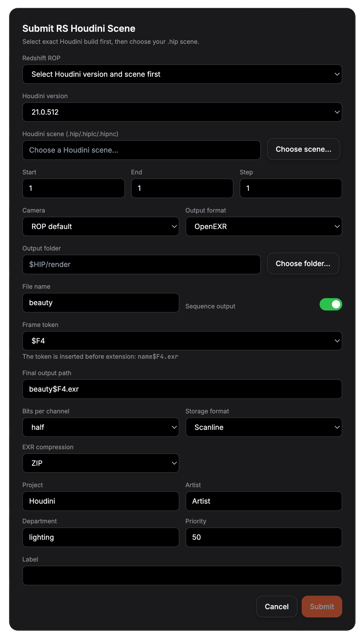Image resolution: width=364 pixels, height=638 pixels.
Task: Edit the beauty file name field
Action: 101,303
